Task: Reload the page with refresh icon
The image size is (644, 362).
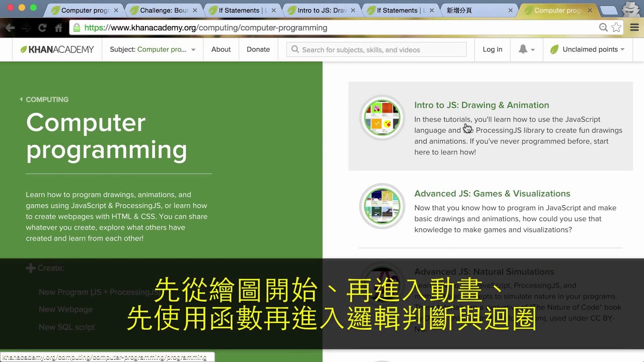Action: click(42, 28)
